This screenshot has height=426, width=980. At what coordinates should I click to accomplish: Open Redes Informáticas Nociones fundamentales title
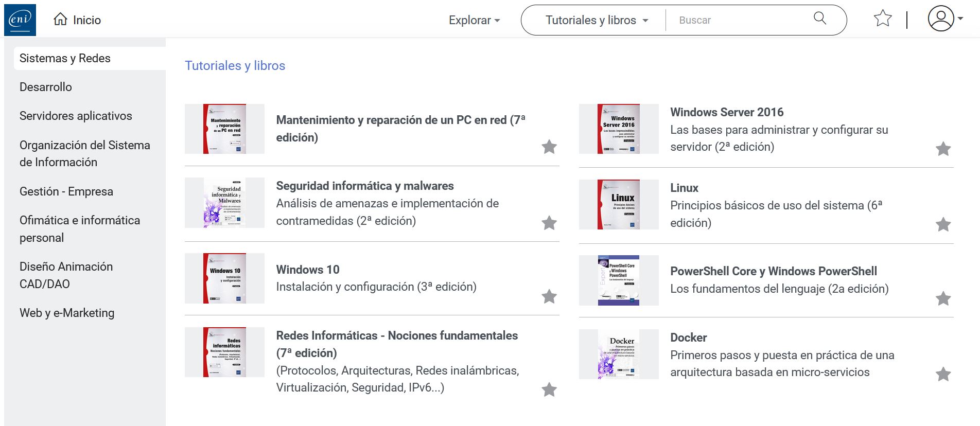(x=397, y=344)
